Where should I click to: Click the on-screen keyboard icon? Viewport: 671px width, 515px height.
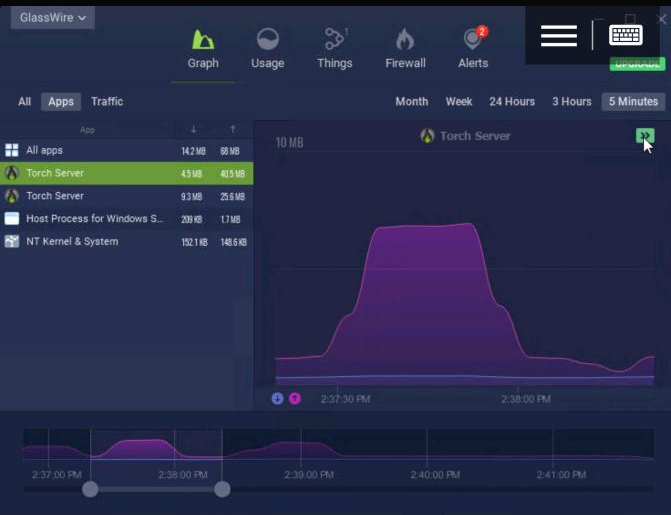(x=626, y=35)
